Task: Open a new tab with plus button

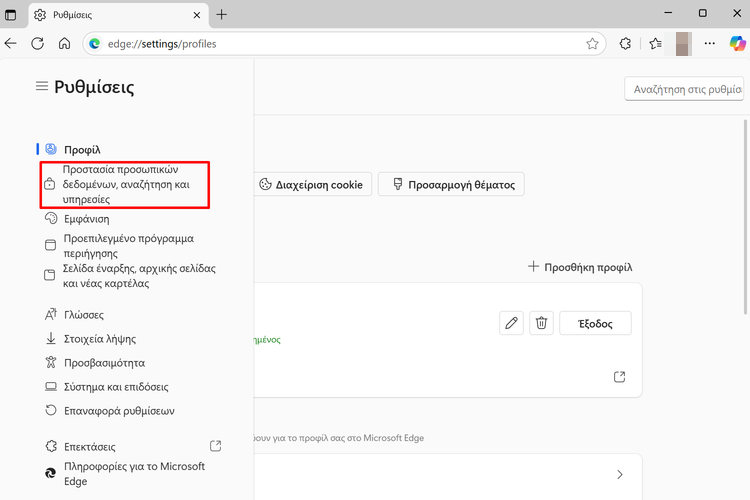Action: tap(221, 15)
